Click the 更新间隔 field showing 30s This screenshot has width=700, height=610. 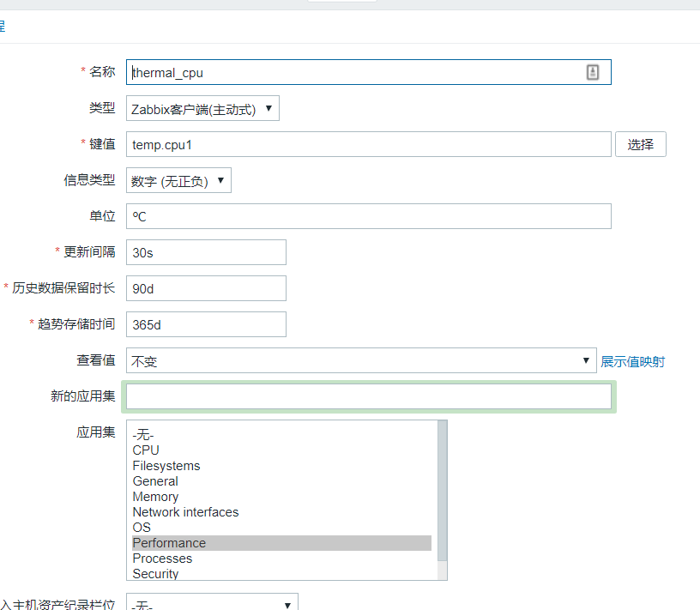click(x=206, y=252)
